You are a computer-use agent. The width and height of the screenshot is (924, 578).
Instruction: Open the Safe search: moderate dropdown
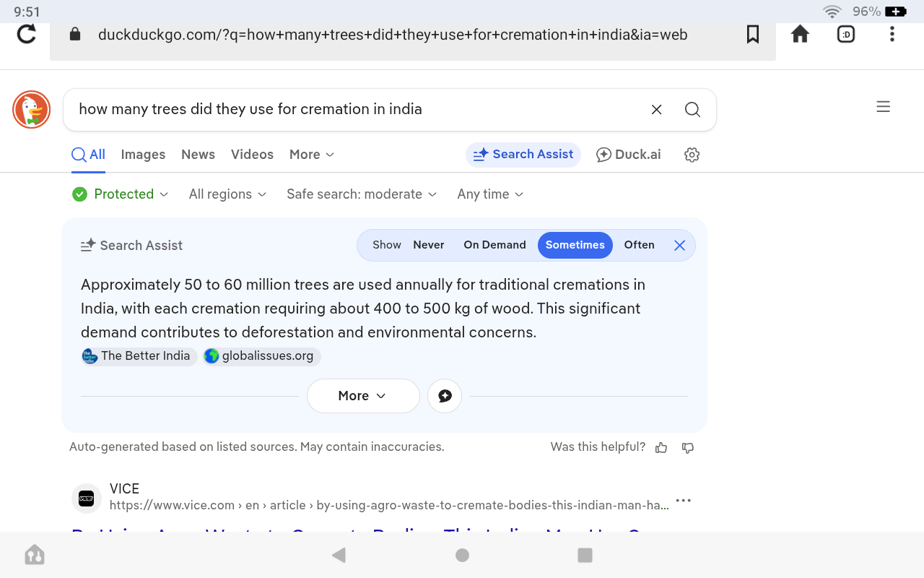362,194
